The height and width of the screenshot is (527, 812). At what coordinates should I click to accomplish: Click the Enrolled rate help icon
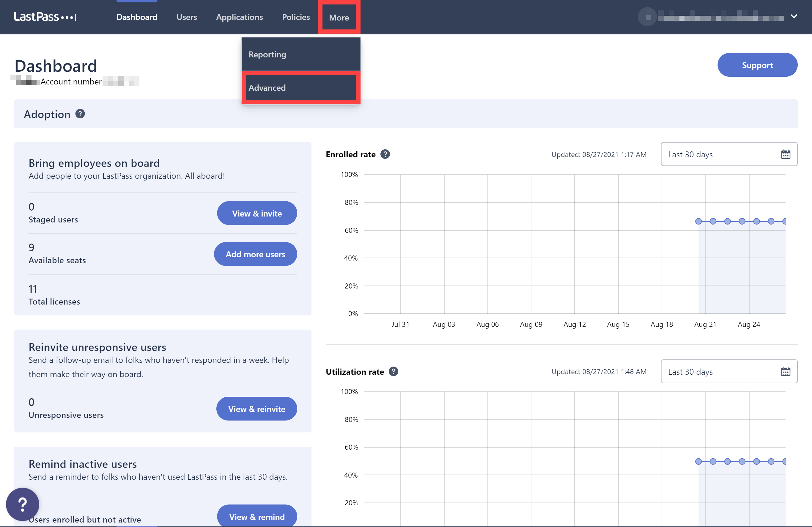tap(385, 154)
